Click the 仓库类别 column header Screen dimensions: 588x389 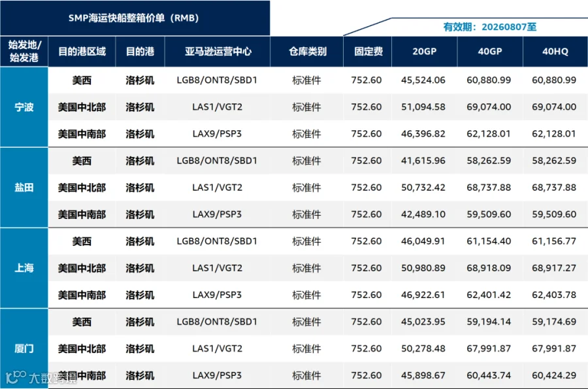point(307,52)
